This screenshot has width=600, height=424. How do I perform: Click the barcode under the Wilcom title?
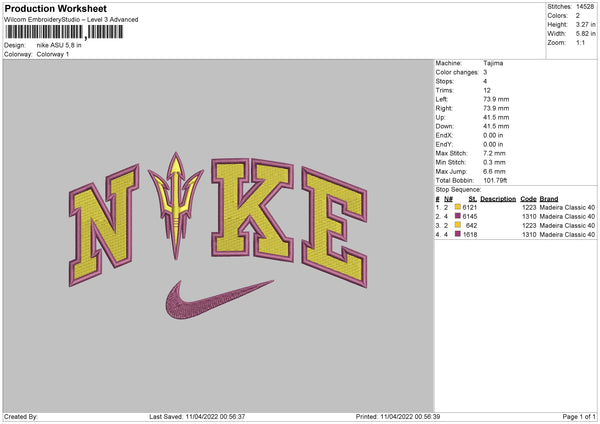point(64,32)
